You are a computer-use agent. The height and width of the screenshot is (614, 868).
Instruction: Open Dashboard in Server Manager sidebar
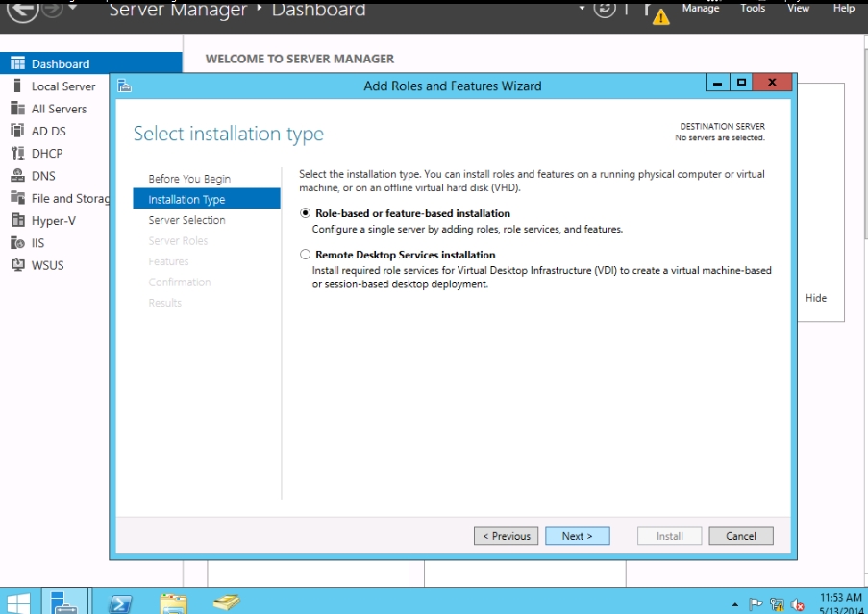click(x=90, y=63)
